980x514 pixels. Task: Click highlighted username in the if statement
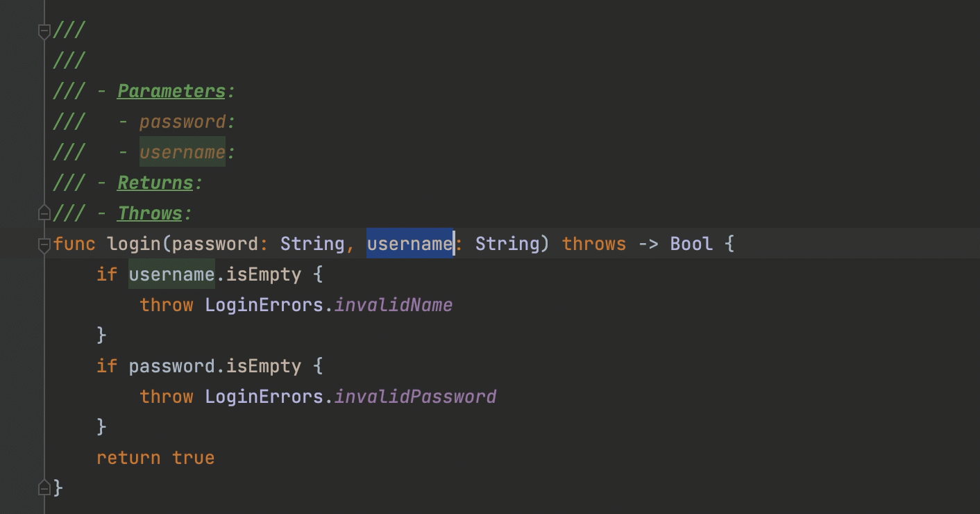[171, 274]
